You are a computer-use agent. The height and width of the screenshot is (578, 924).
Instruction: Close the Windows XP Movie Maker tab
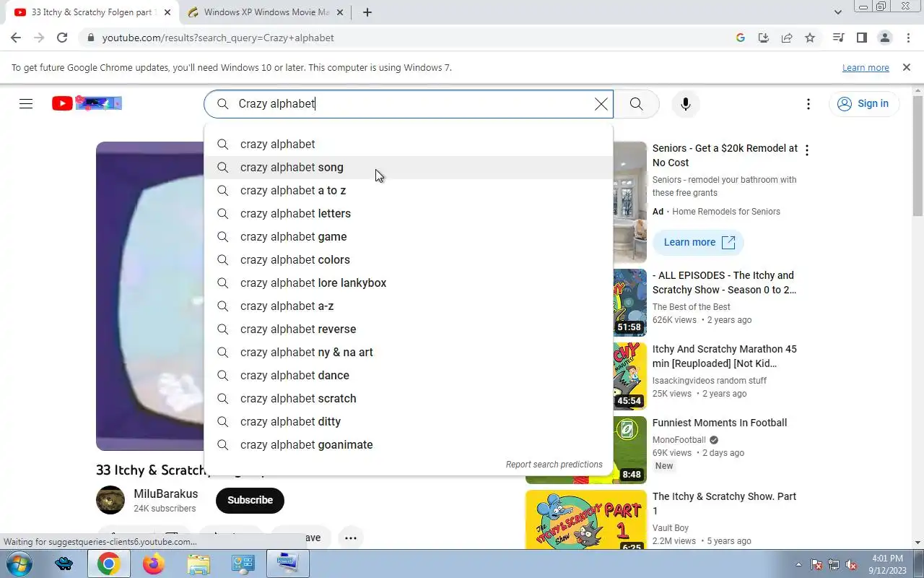[339, 12]
